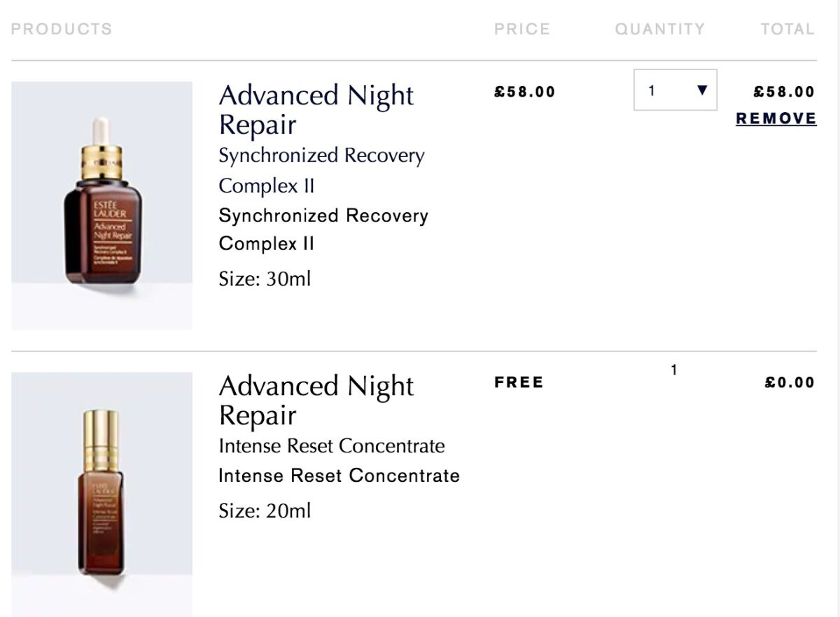Click the £0.00 total for the free item
840x617 pixels.
(790, 382)
